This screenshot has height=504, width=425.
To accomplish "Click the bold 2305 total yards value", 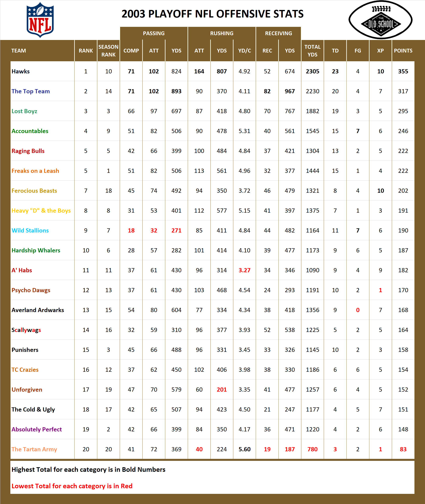I will (x=312, y=71).
